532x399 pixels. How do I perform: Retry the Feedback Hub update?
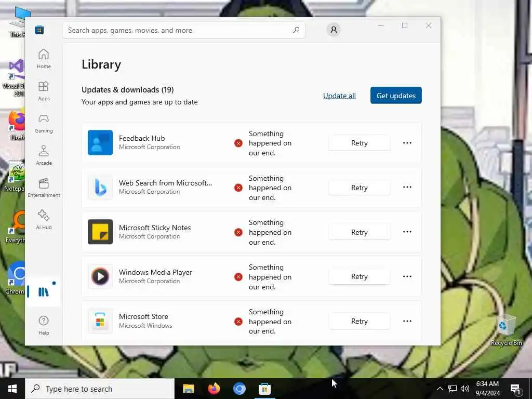360,143
